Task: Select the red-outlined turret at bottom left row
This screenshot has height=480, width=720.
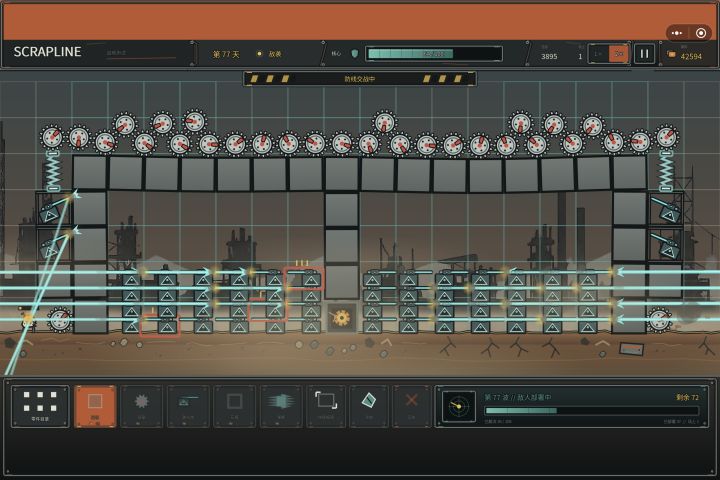Action: [159, 326]
